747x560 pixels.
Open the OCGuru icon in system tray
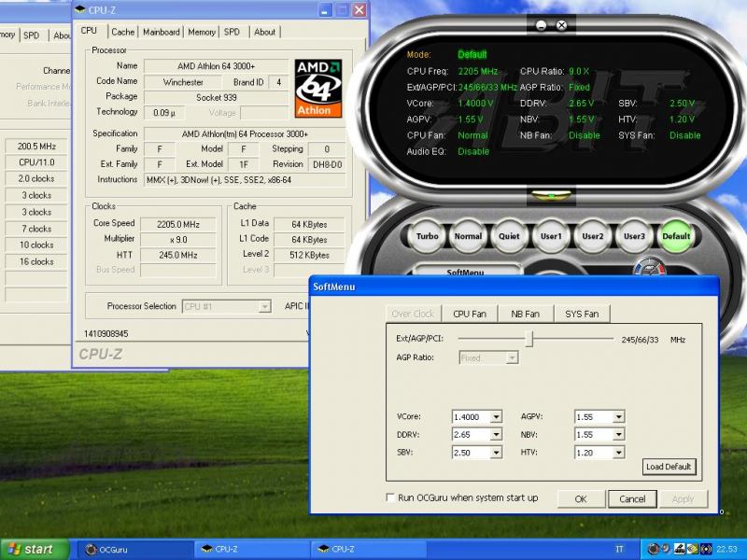653,549
